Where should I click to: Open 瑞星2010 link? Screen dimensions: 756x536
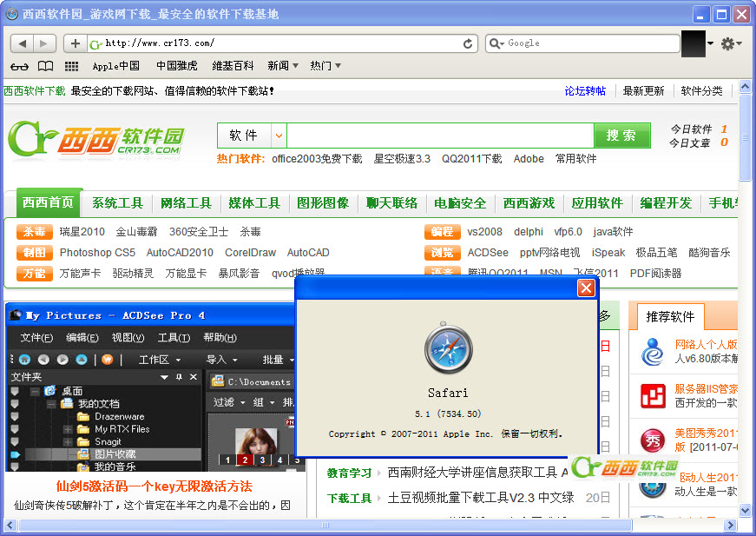(82, 232)
